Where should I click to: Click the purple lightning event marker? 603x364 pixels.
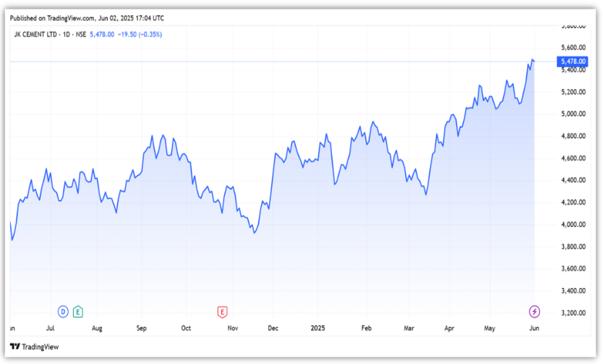point(534,311)
